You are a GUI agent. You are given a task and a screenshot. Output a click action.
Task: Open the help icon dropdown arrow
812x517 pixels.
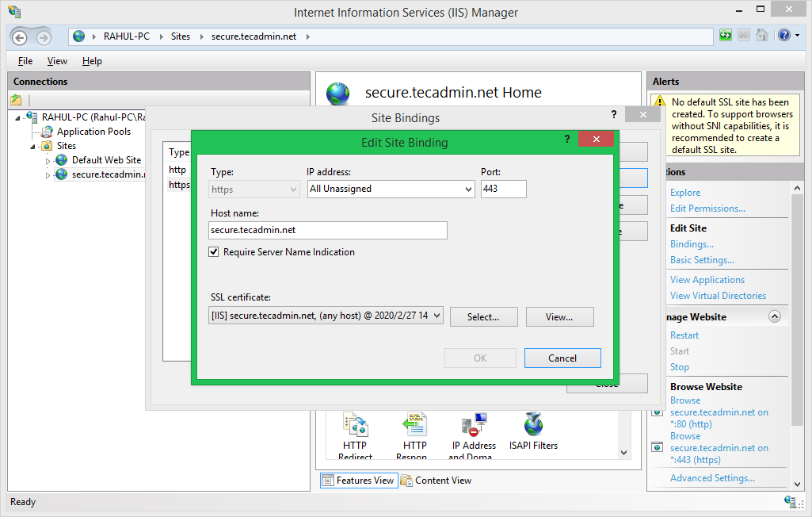pos(798,35)
